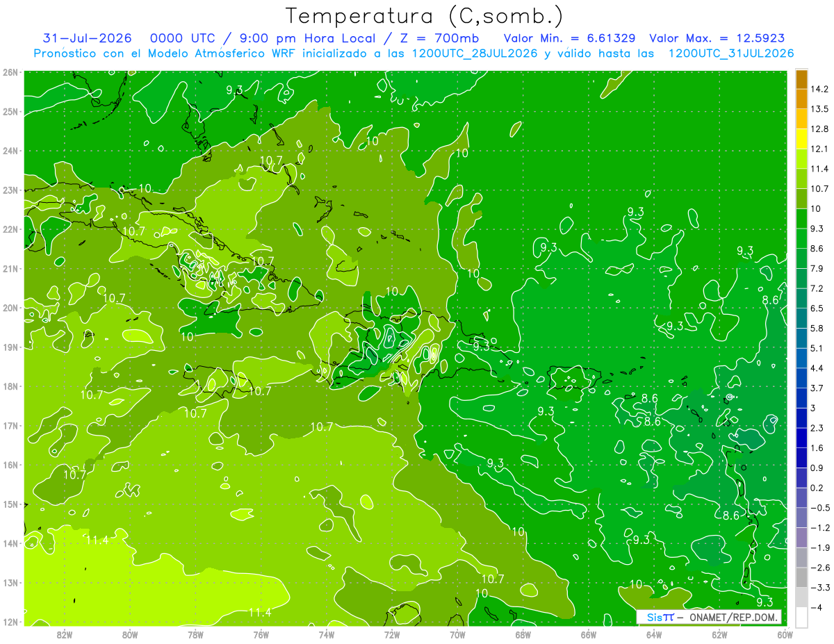The height and width of the screenshot is (644, 834).
Task: Click the "Valor Max. = 12.5923" readout
Action: tap(717, 38)
